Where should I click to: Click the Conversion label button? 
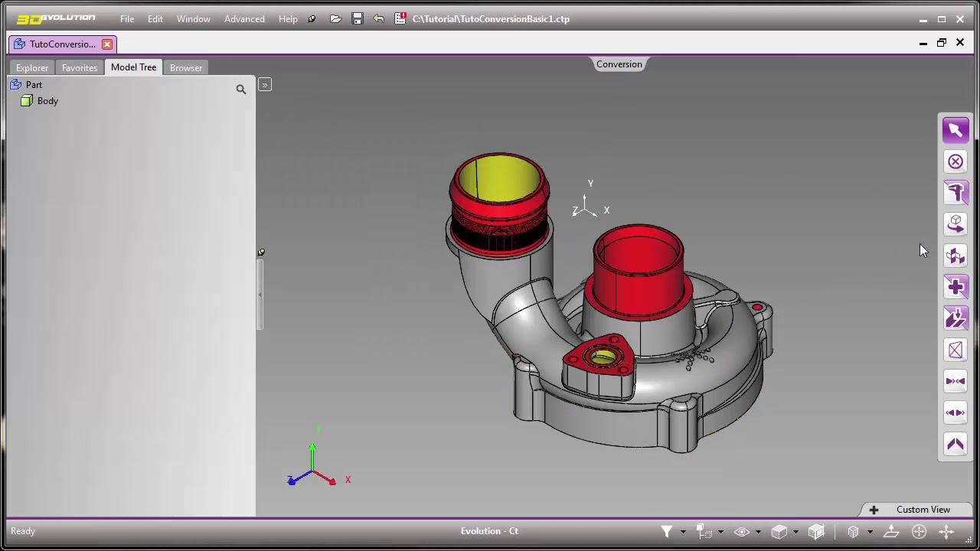[x=619, y=64]
